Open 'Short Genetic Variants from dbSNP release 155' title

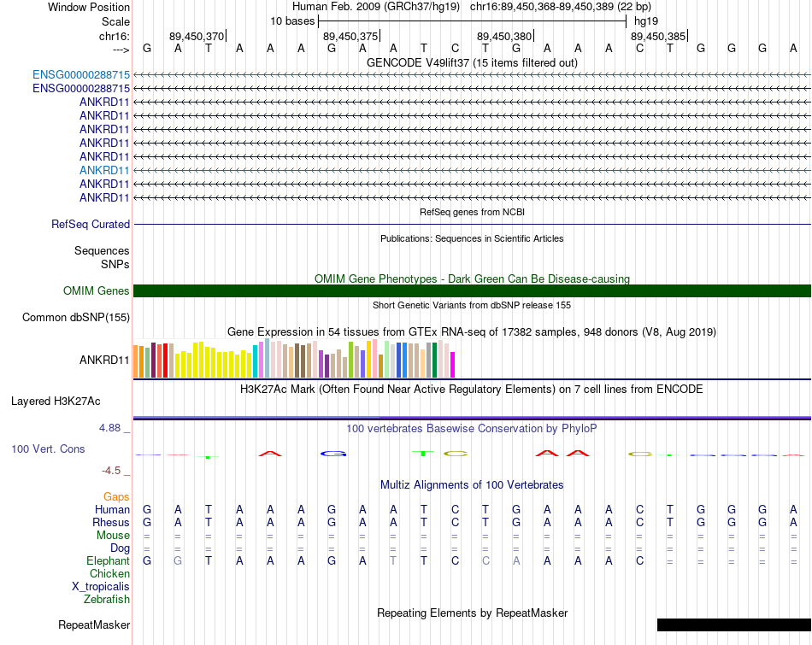[472, 306]
